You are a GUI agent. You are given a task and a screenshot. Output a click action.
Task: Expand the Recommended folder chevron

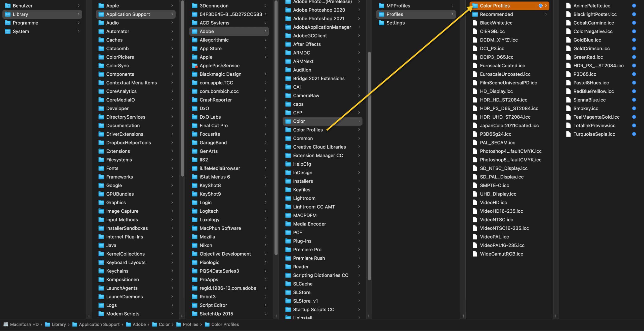click(546, 14)
